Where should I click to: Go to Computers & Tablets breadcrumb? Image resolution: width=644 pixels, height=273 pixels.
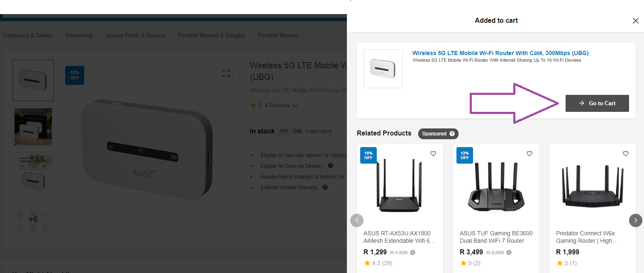(27, 36)
